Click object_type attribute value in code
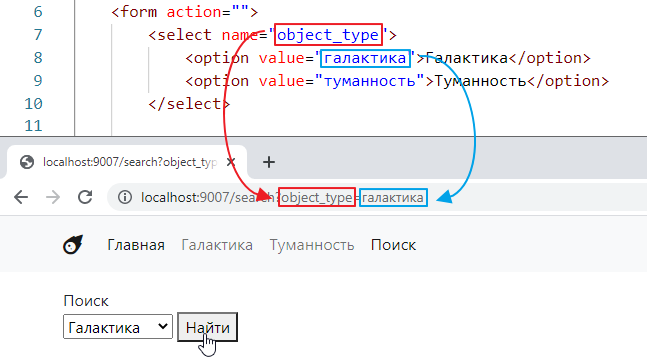Viewport: 647px width, 364px height. [328, 35]
